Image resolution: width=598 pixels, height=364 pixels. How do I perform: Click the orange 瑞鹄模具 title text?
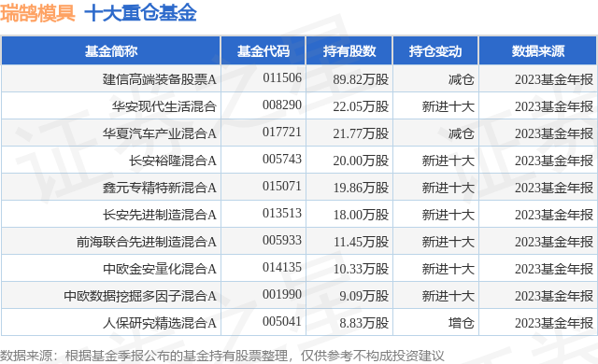click(x=37, y=13)
